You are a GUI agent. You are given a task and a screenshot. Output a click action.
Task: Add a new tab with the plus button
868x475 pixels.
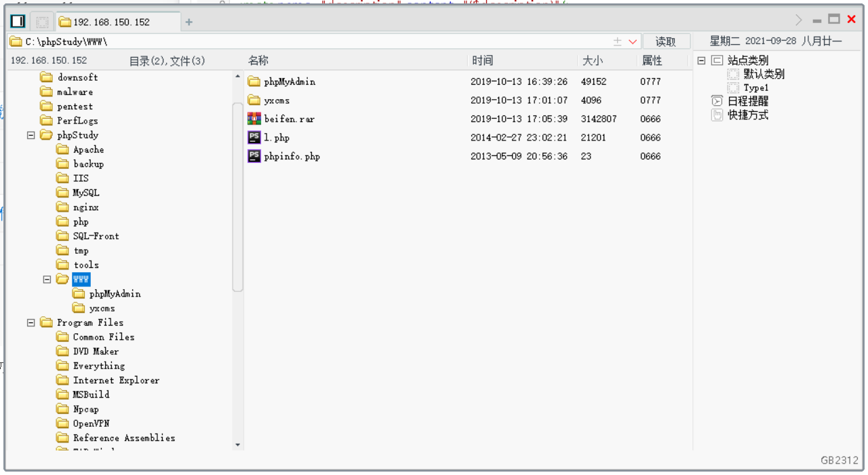(189, 22)
